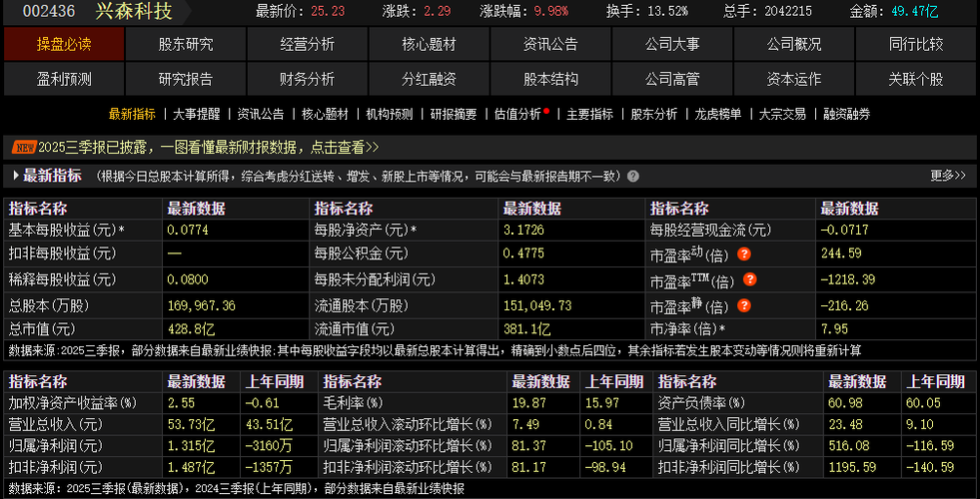Jump to 核心题材 in sub-navigation
This screenshot has height=499, width=980.
[x=325, y=115]
